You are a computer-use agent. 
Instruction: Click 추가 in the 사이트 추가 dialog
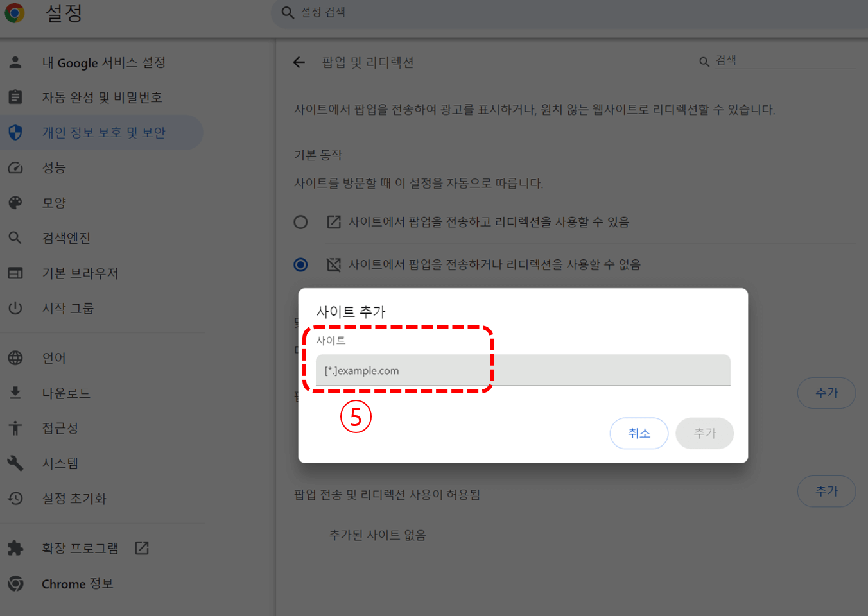point(704,433)
